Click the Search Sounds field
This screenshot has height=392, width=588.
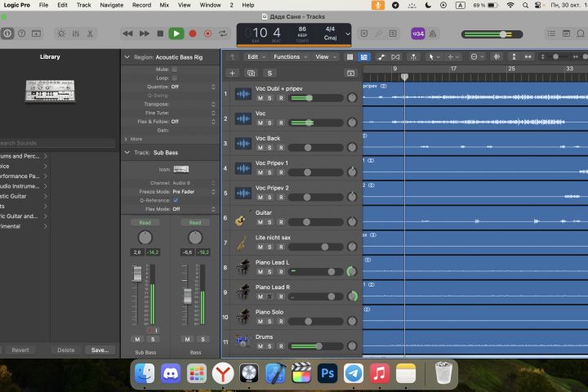[57, 143]
